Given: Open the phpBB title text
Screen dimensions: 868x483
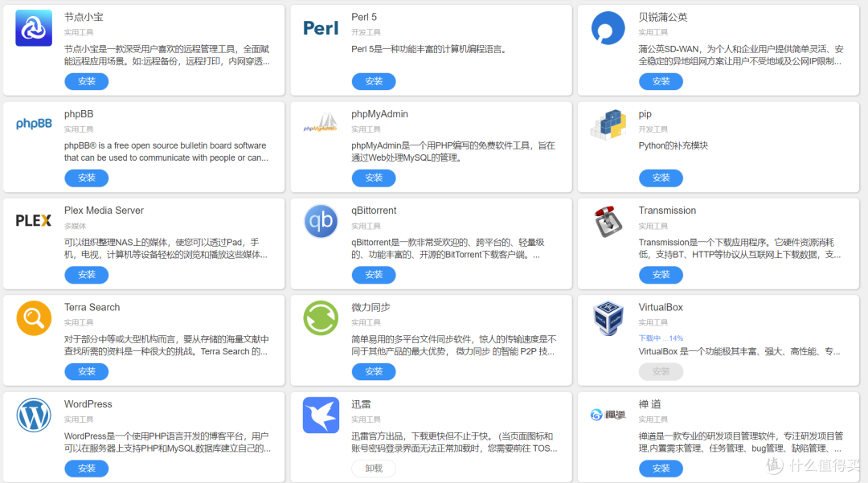Looking at the screenshot, I should pos(79,114).
